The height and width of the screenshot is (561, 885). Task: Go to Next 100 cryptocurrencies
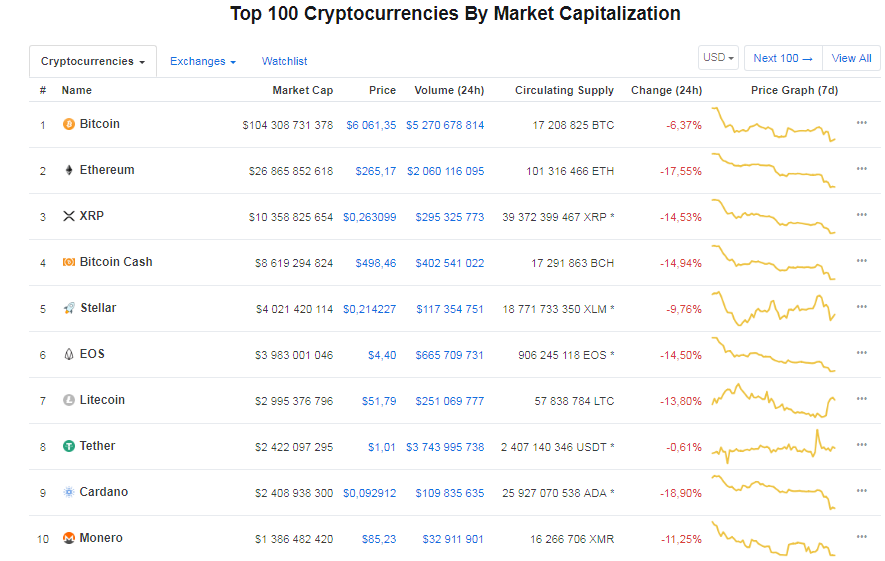(x=783, y=58)
